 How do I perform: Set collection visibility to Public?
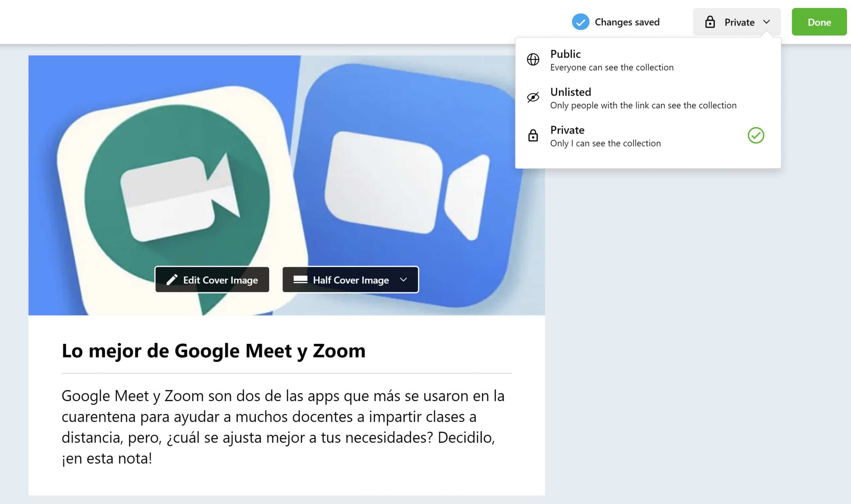click(611, 60)
